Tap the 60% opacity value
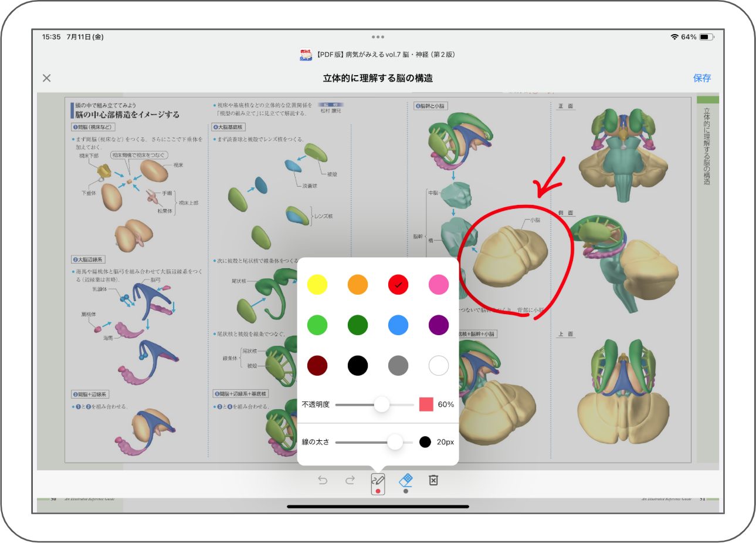756x543 pixels. click(446, 404)
